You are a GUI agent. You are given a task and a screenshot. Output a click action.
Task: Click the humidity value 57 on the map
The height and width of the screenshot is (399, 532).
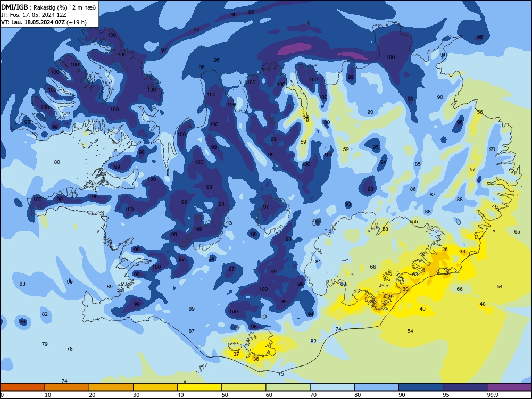pos(472,169)
